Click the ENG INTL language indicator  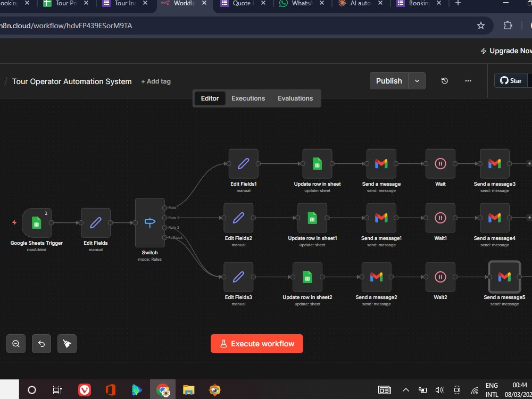[x=492, y=390]
